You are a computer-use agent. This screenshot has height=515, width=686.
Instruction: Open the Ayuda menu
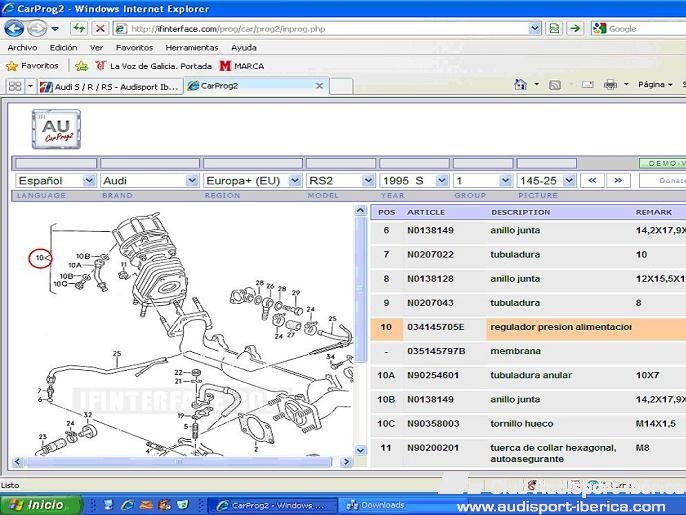coord(244,48)
